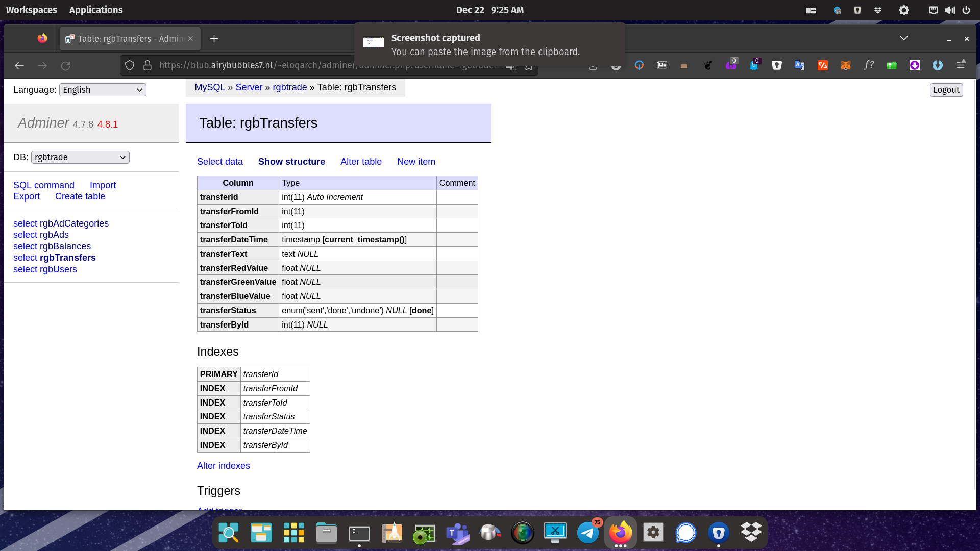980x551 pixels.
Task: Go to rgbtrade breadcrumb link
Action: point(290,87)
